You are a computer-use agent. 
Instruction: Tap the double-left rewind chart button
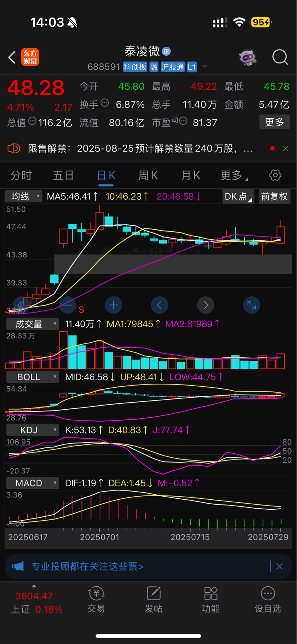pyautogui.click(x=22, y=305)
